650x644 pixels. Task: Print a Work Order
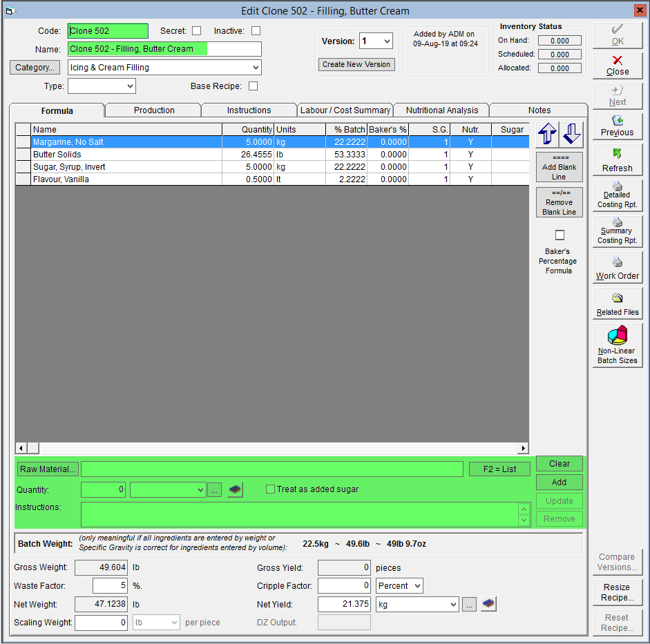point(618,268)
